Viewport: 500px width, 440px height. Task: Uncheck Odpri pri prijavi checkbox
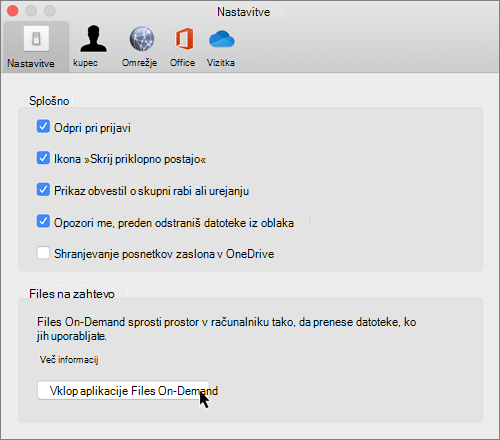43,127
